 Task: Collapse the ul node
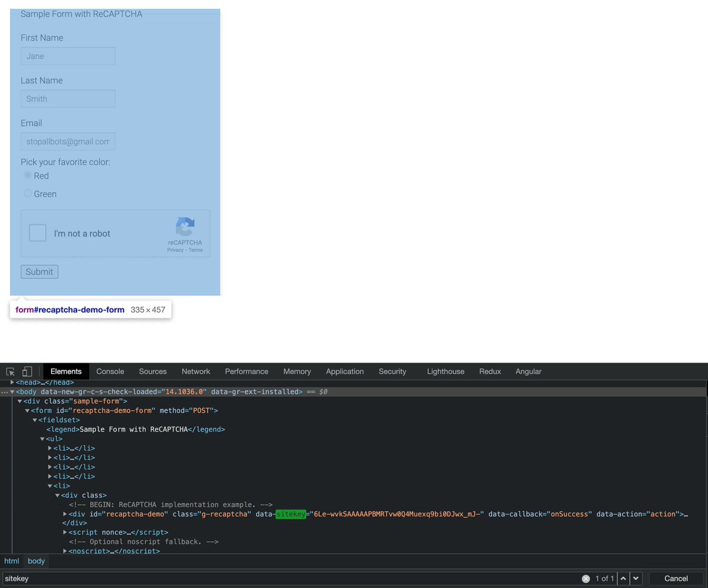tap(42, 439)
